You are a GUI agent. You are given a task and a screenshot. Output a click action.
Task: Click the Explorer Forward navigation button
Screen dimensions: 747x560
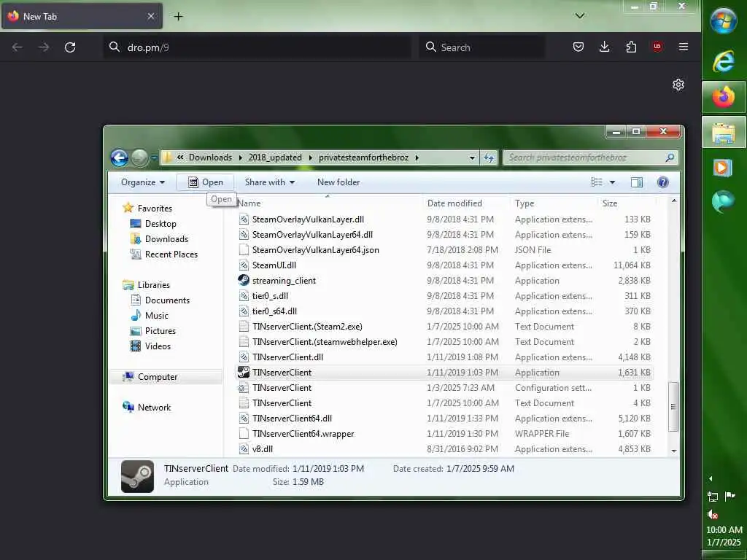tap(139, 157)
